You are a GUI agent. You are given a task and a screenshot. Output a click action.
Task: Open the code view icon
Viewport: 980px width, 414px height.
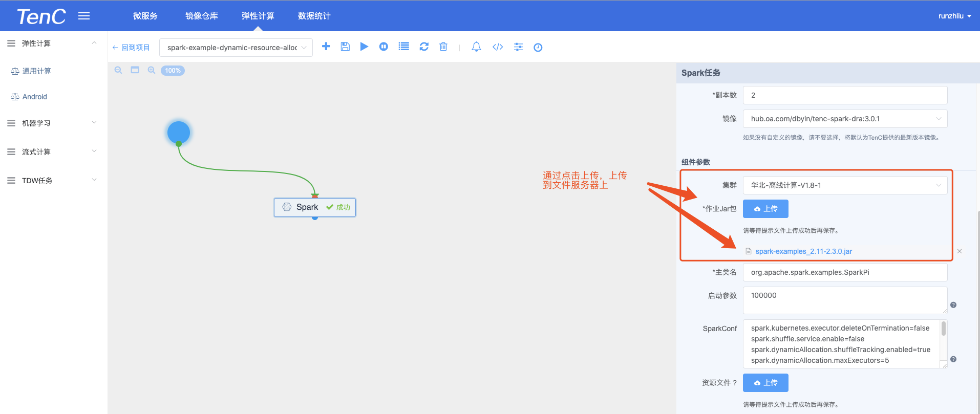coord(498,47)
